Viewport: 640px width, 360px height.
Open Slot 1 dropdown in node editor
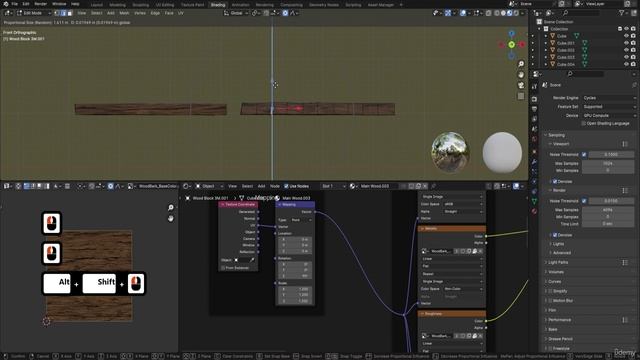(x=333, y=186)
